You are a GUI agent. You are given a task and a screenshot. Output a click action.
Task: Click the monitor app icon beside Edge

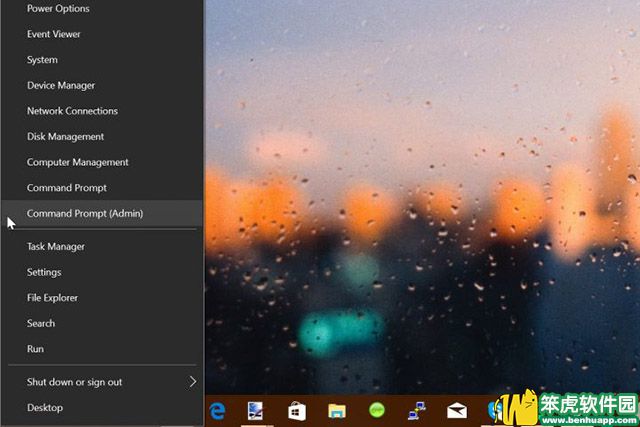256,410
